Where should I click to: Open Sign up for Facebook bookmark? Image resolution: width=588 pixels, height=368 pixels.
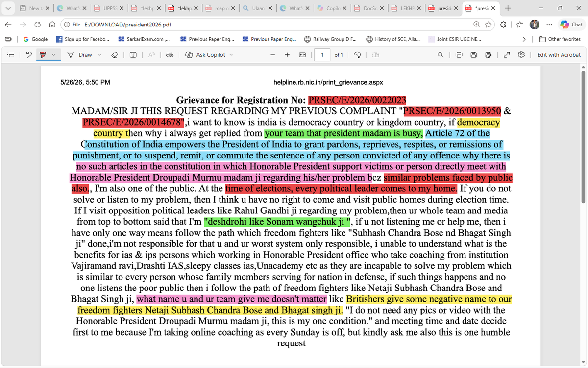tap(82, 39)
